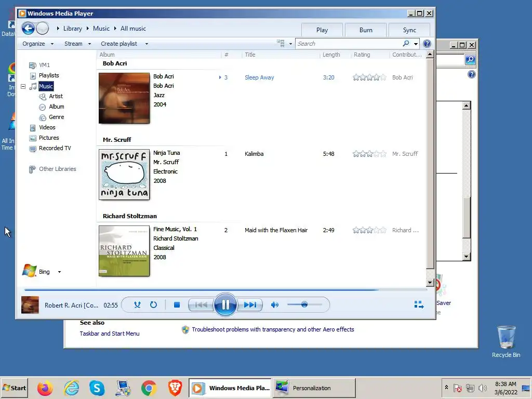Select the Kalimba track

pos(254,154)
